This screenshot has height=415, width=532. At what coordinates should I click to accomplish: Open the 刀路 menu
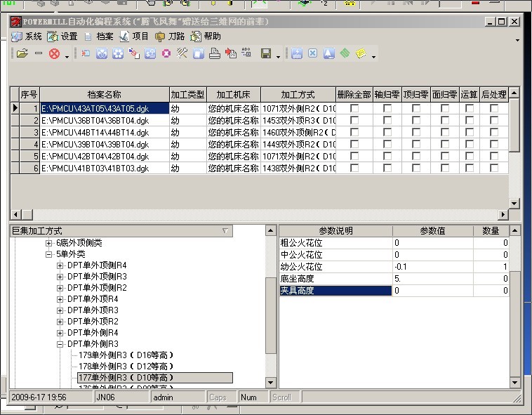pyautogui.click(x=170, y=37)
